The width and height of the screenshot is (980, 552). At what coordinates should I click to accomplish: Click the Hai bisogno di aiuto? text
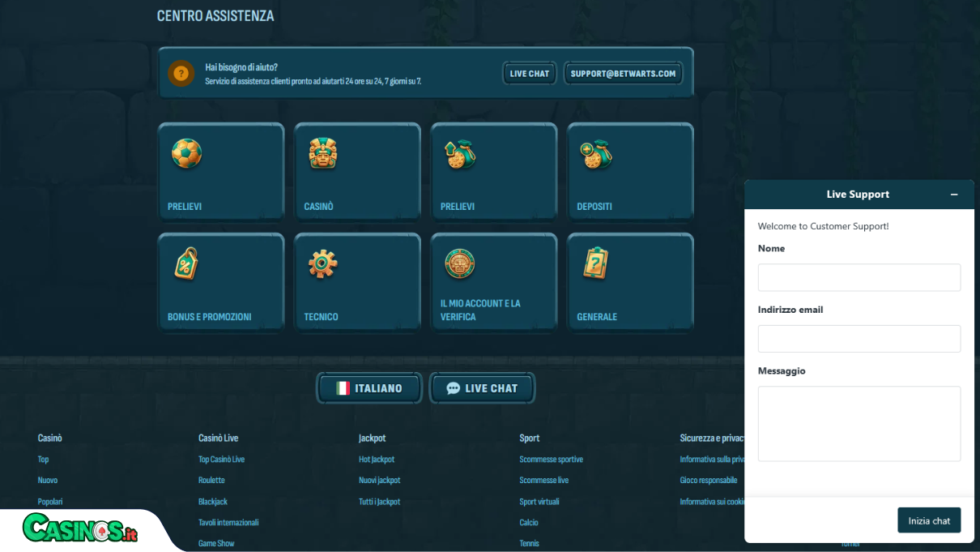click(x=241, y=67)
